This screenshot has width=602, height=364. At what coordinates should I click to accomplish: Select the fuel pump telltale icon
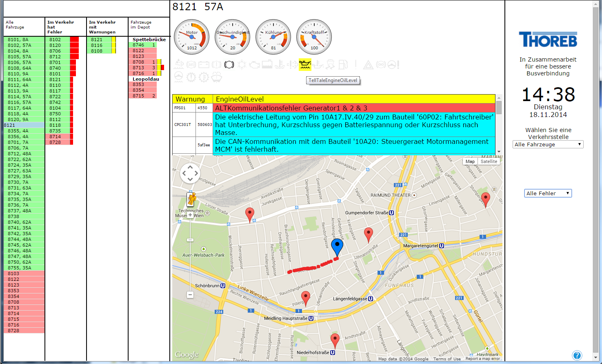point(342,64)
